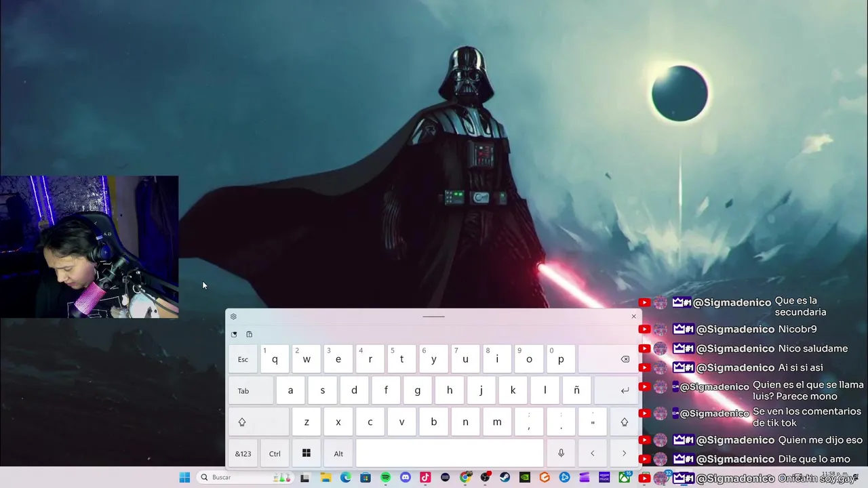This screenshot has width=868, height=488.
Task: Tap the right arrow cursor key
Action: click(x=625, y=453)
